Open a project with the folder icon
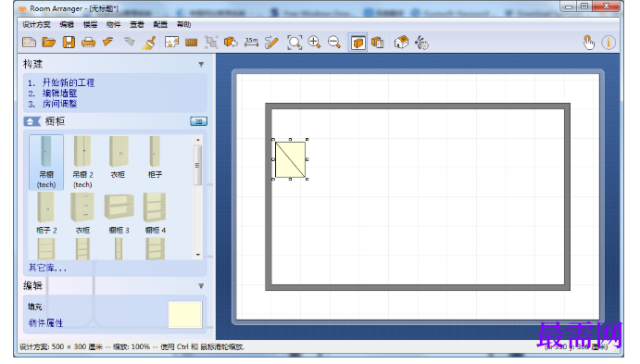 [49, 43]
